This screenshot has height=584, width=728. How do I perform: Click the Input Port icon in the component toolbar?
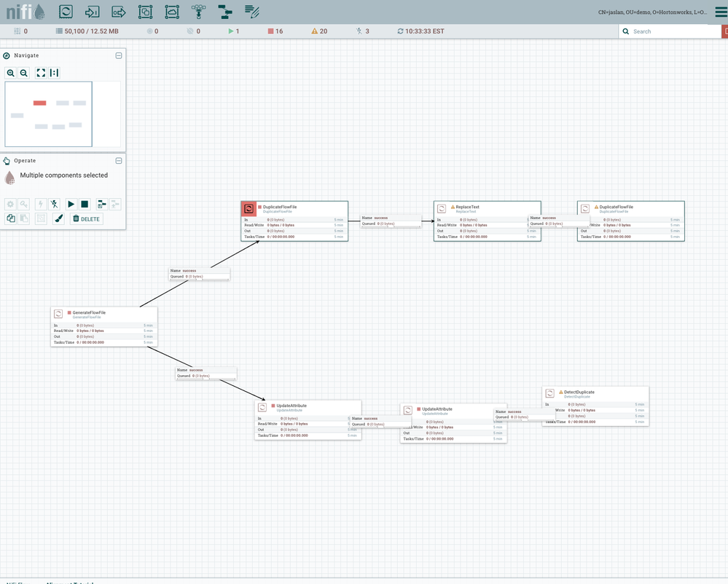pos(91,12)
